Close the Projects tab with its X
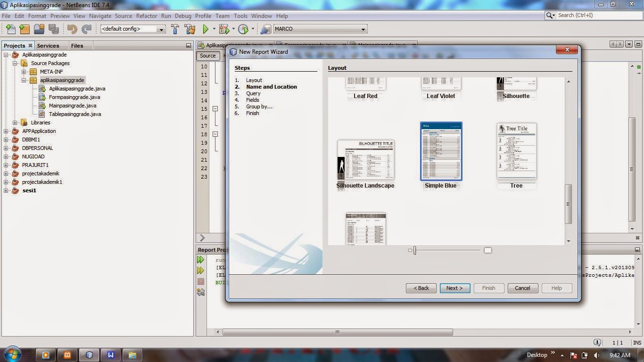Screen dimensions: 644x362 click(x=30, y=45)
